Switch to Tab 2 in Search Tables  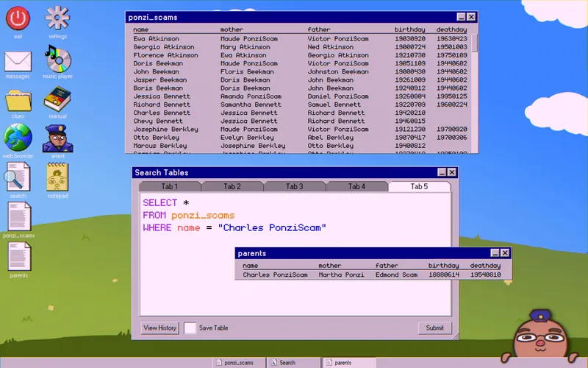232,186
